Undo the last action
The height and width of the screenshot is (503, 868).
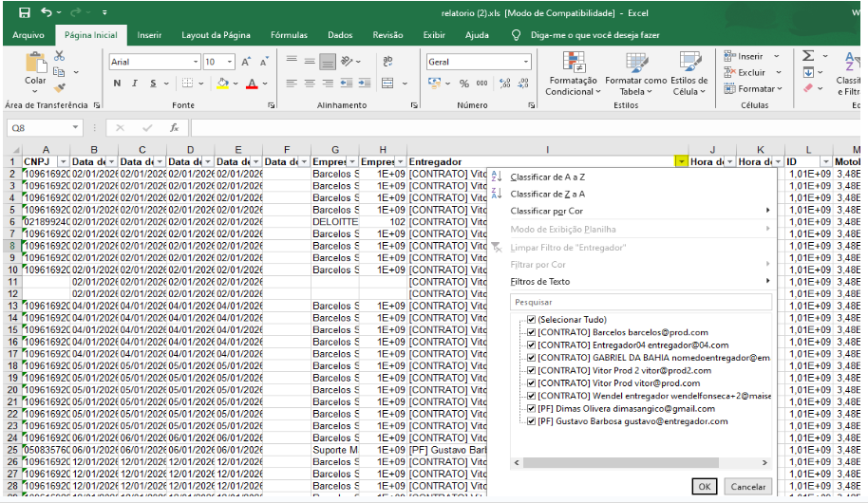click(x=47, y=12)
